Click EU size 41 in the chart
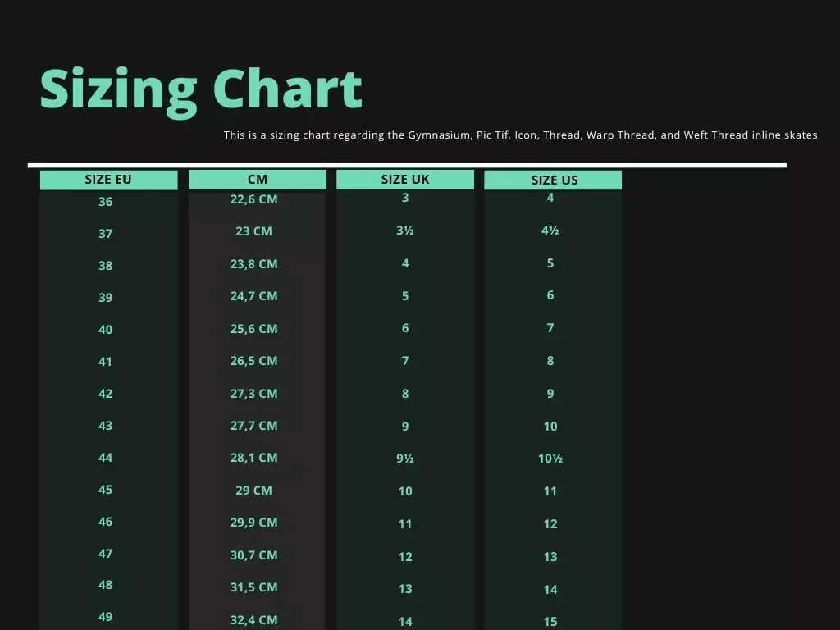The image size is (840, 630). 106,362
